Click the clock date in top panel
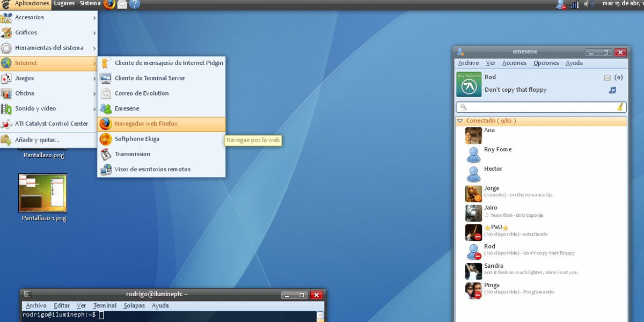Image resolution: width=644 pixels, height=322 pixels. coord(623,4)
